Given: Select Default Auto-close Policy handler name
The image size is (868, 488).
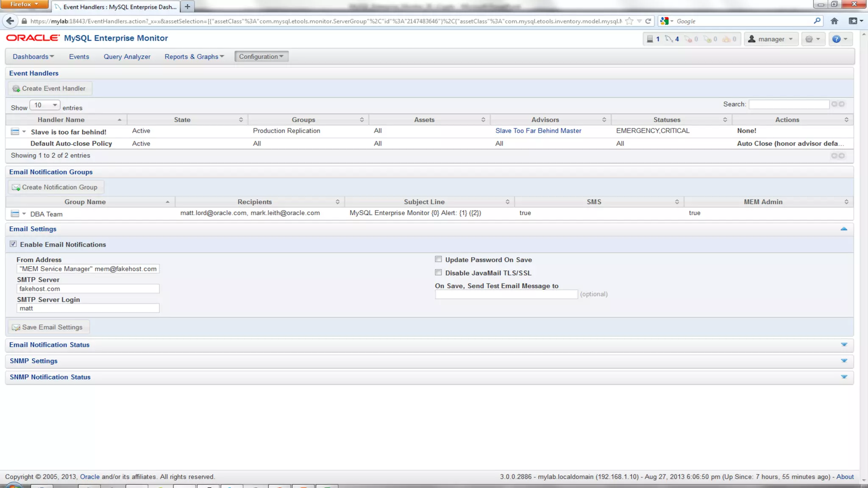Looking at the screenshot, I should tap(71, 144).
